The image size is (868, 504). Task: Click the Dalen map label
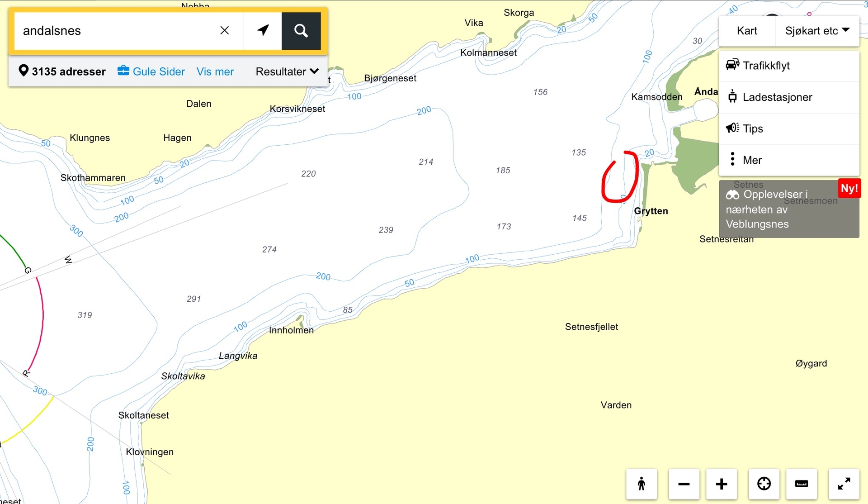199,104
